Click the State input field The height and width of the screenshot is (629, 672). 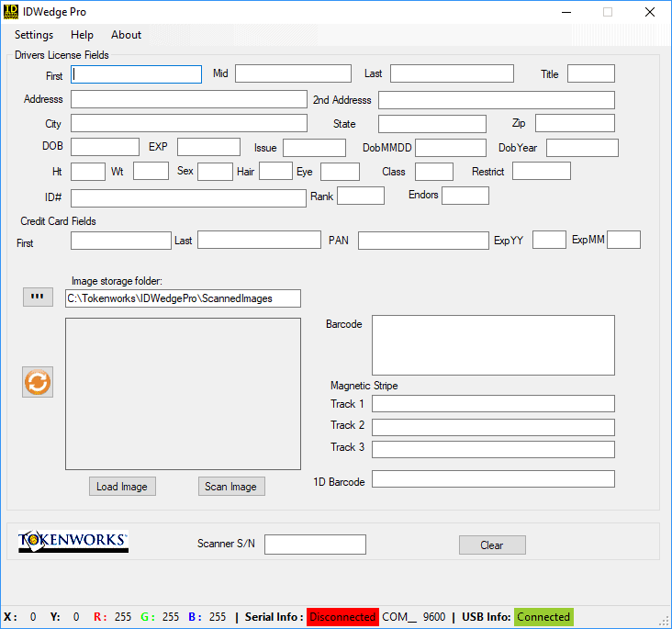tap(432, 123)
